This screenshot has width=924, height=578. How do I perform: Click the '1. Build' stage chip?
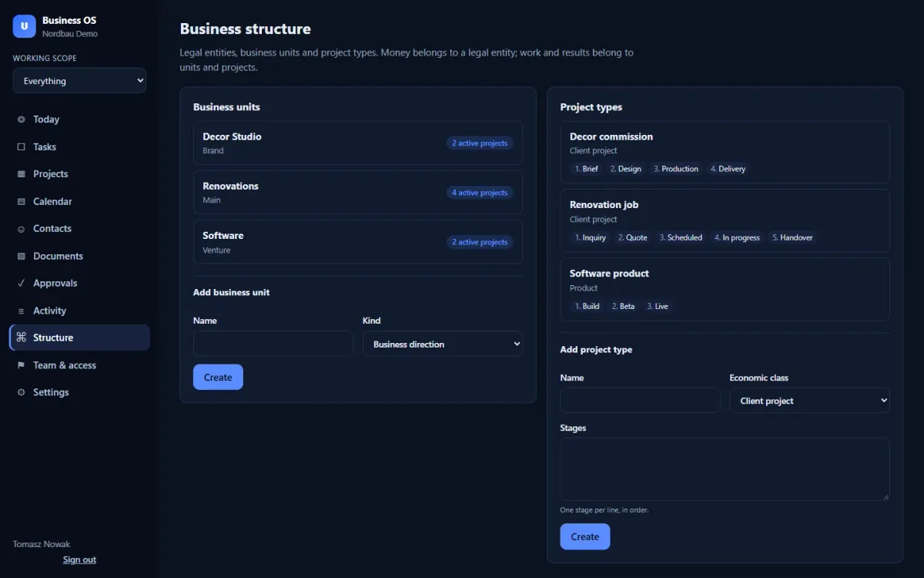(x=587, y=306)
